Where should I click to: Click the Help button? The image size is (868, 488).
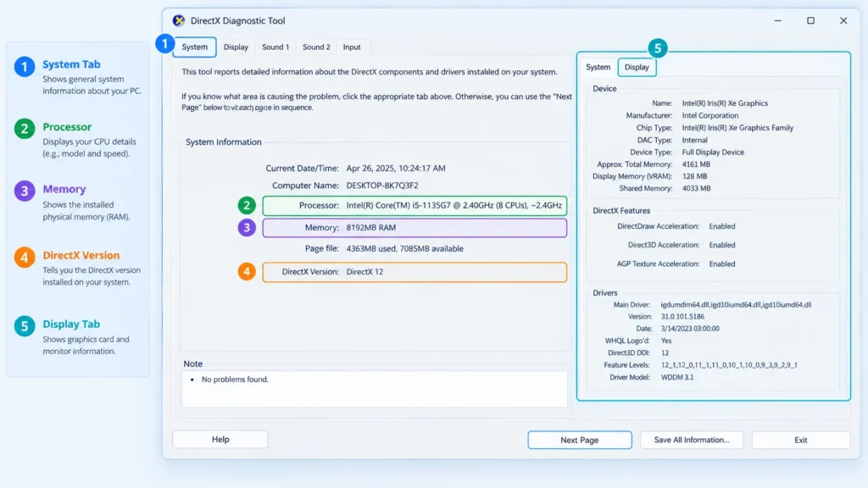point(220,440)
